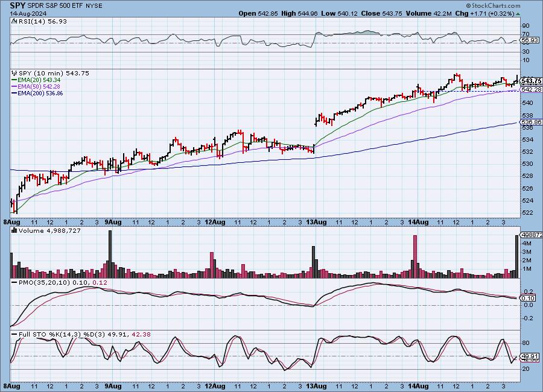Select the green EMA(20) line swatch in legend
This screenshot has height=392, width=543.
point(14,80)
